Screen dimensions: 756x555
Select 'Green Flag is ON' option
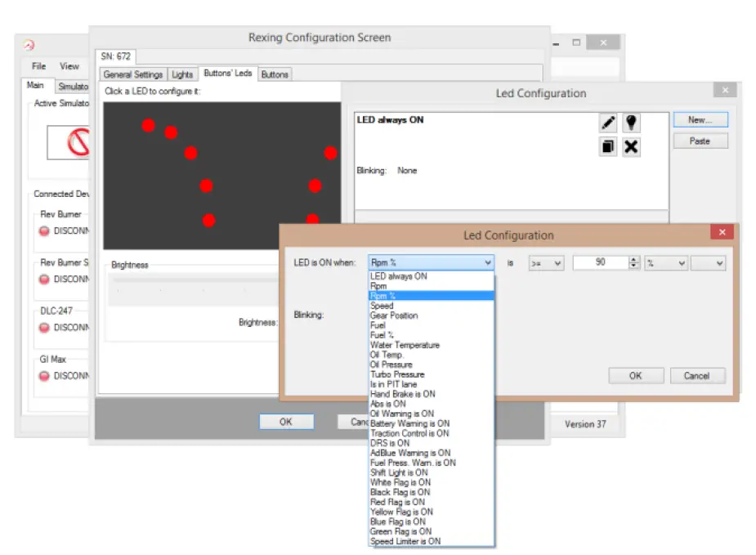431,531
